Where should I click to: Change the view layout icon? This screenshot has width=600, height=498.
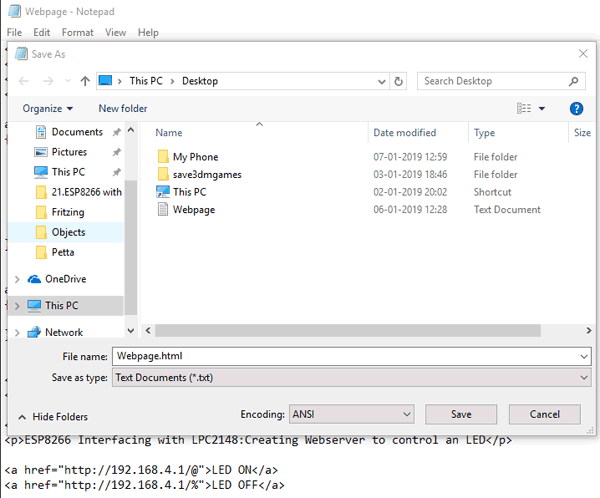click(524, 108)
